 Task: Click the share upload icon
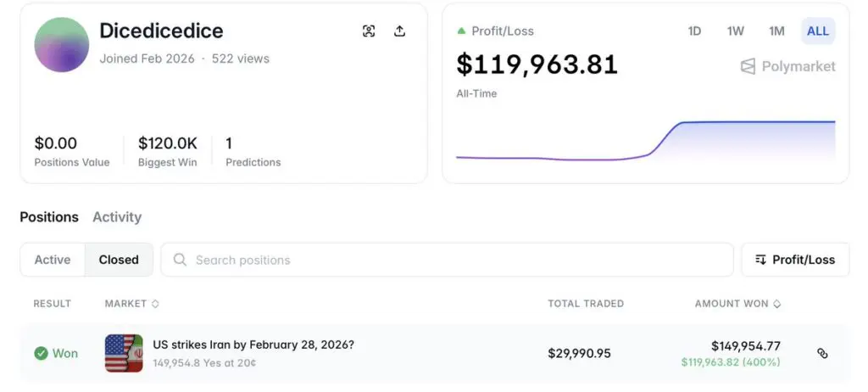coord(400,31)
